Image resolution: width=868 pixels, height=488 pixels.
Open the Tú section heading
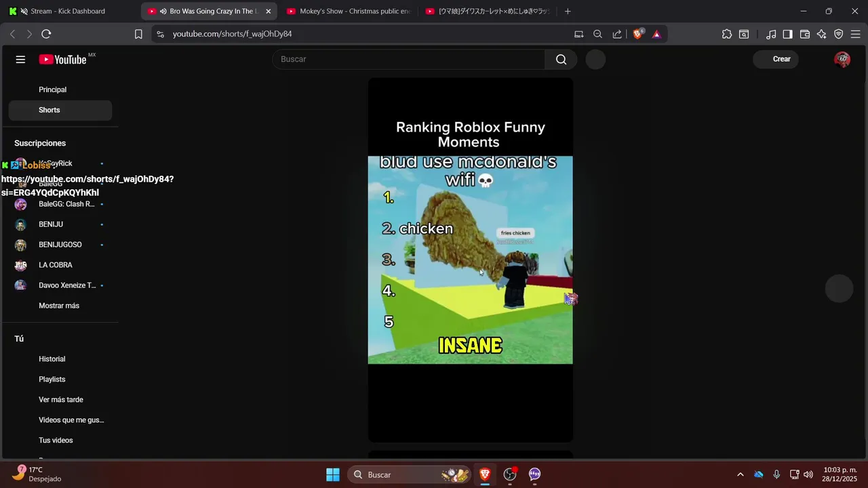click(x=19, y=338)
